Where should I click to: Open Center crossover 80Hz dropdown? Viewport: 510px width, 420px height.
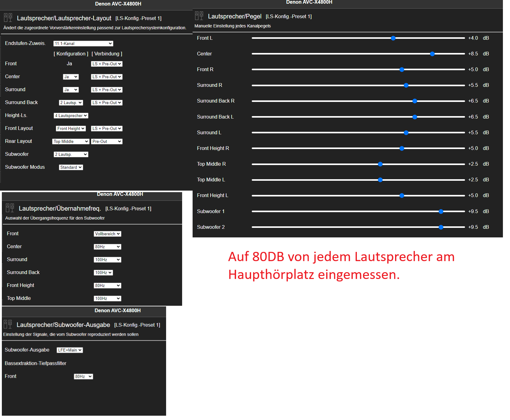107,247
